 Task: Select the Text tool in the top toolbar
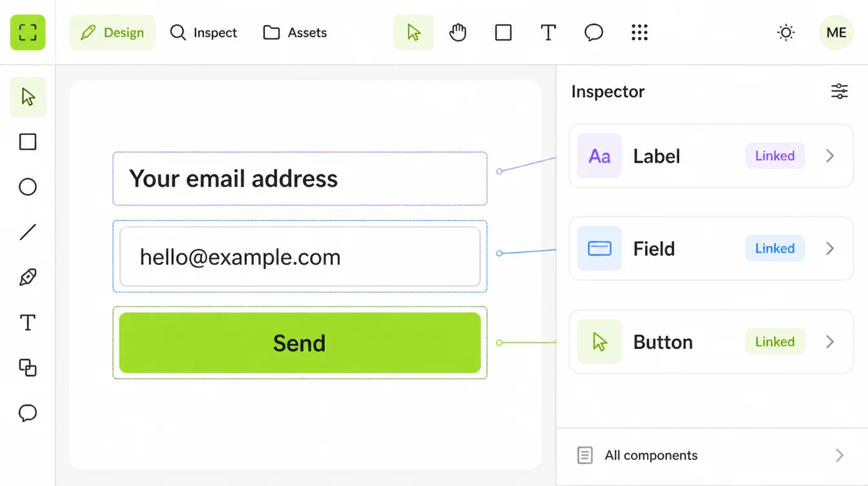pos(548,32)
